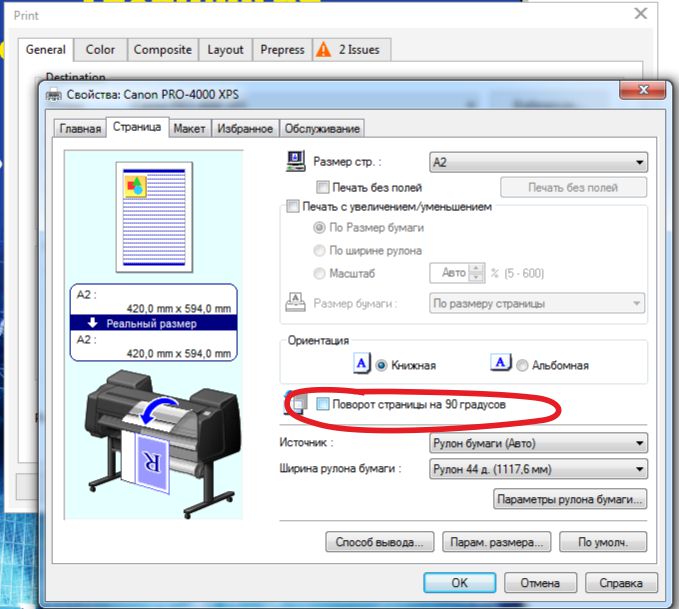Select По Размер бумаги radio option
Image resolution: width=679 pixels, height=609 pixels.
(319, 227)
